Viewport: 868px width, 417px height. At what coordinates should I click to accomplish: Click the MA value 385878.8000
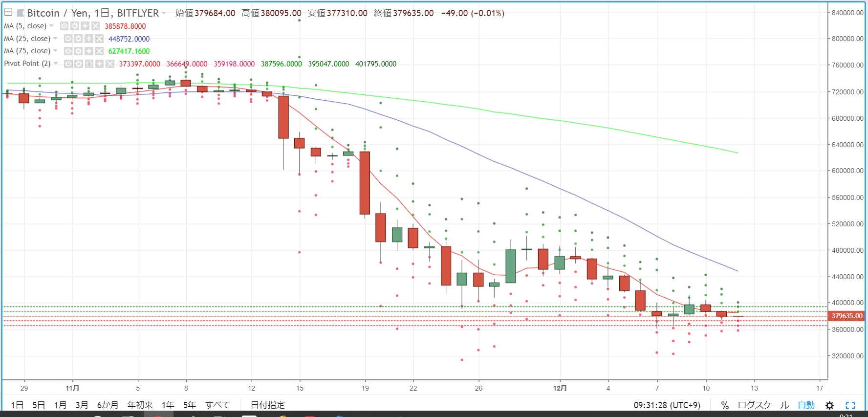[x=125, y=26]
